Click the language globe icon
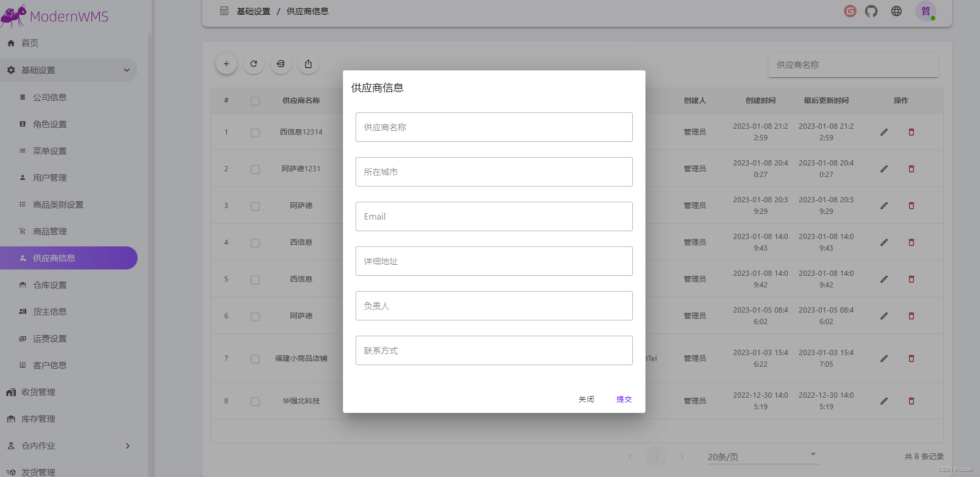 tap(896, 11)
